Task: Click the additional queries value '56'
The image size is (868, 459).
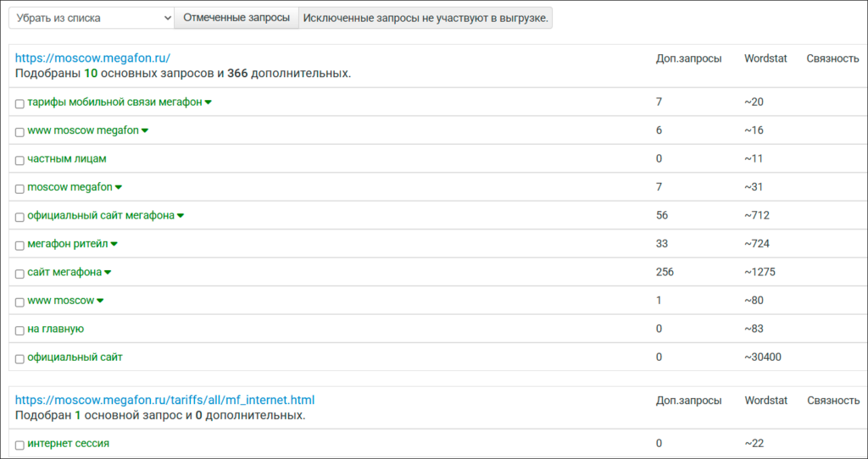Action: click(x=662, y=215)
